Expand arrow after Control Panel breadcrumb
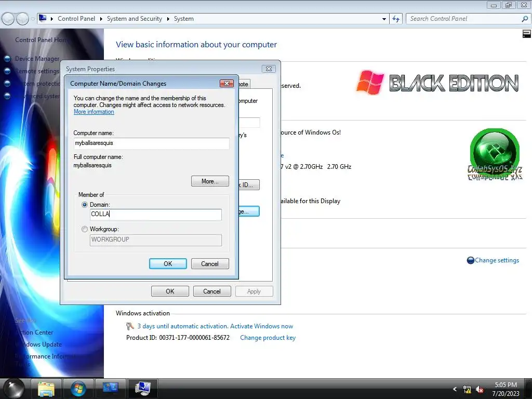The width and height of the screenshot is (532, 399). click(x=101, y=19)
